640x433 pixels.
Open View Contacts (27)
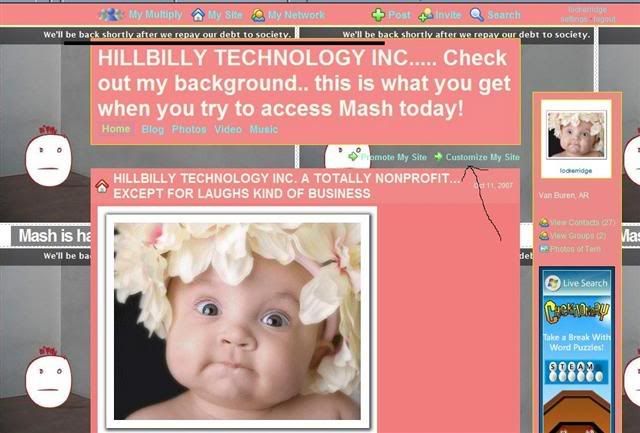tap(582, 222)
